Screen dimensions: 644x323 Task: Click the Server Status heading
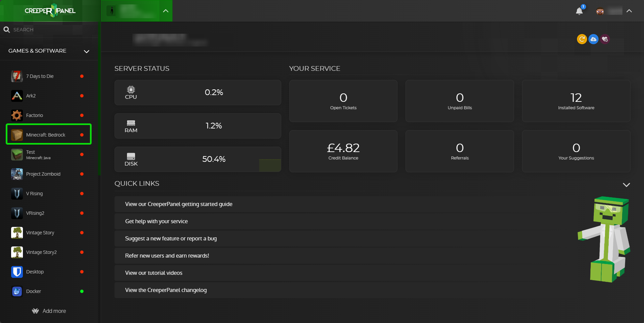(142, 68)
